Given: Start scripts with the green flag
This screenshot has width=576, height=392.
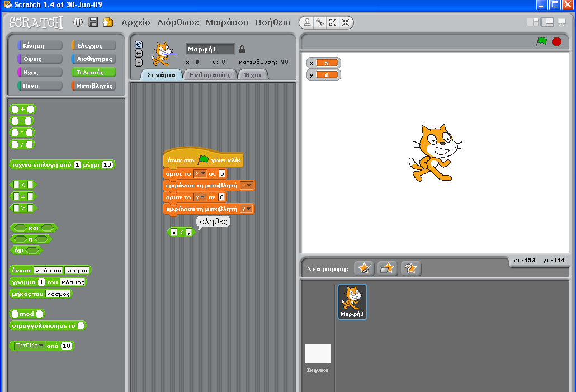Looking at the screenshot, I should [541, 41].
